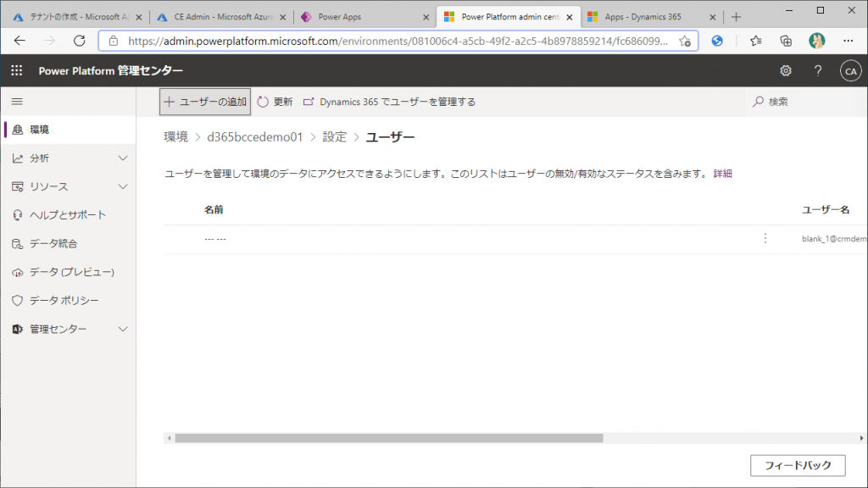
Task: Open the 詳細 link
Action: pos(722,174)
